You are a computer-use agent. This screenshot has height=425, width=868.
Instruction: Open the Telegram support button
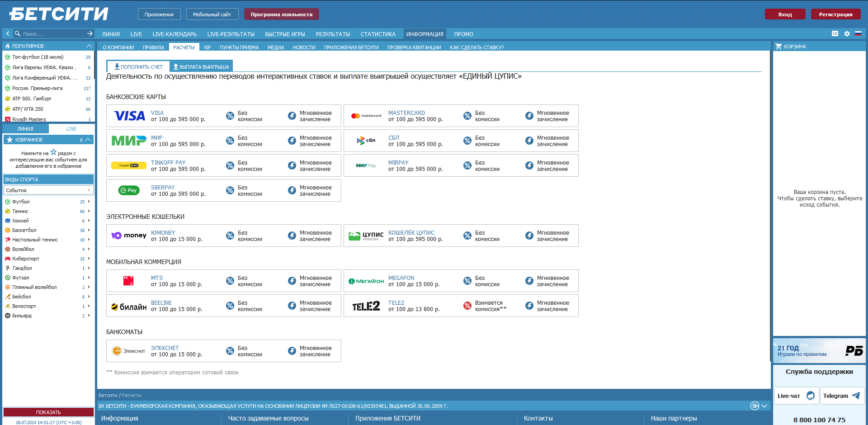click(x=842, y=396)
